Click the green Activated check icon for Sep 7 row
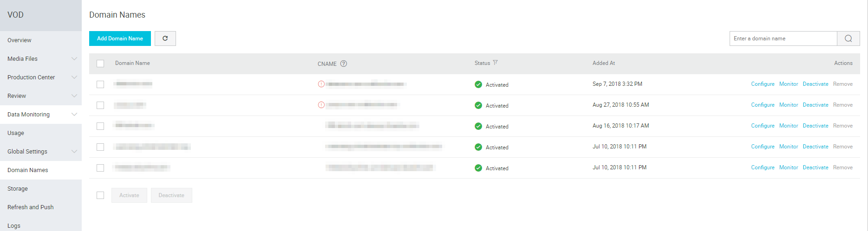Screen dimensions: 868x231 478,84
